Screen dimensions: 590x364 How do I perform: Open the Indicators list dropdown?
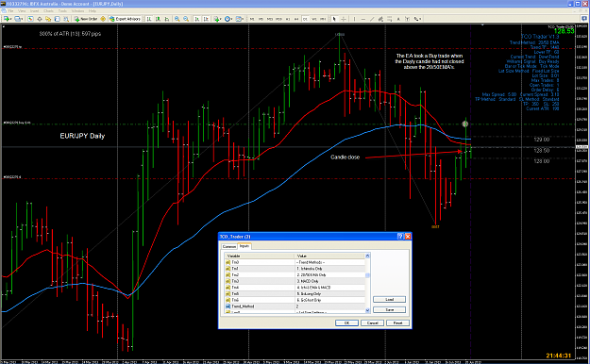(217, 19)
